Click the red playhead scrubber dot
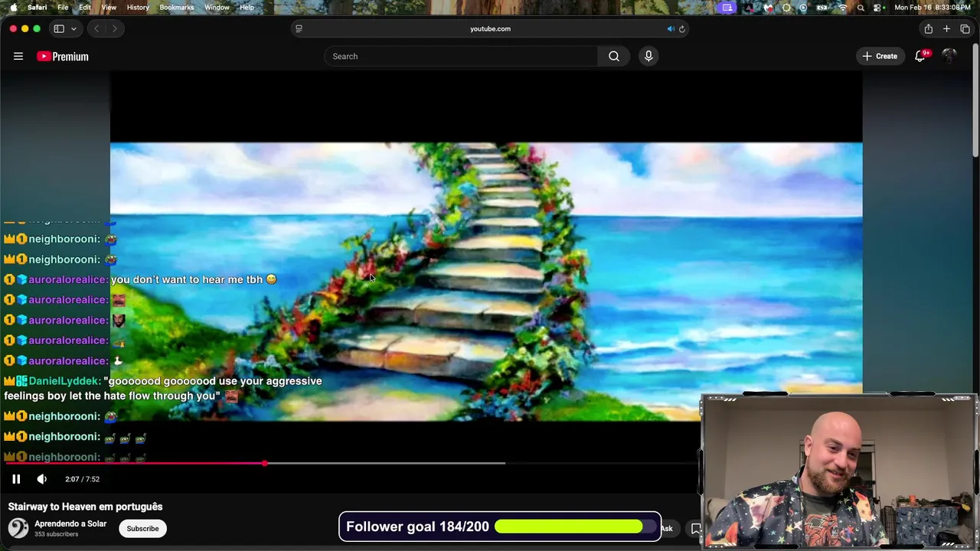Image resolution: width=980 pixels, height=551 pixels. 265,463
